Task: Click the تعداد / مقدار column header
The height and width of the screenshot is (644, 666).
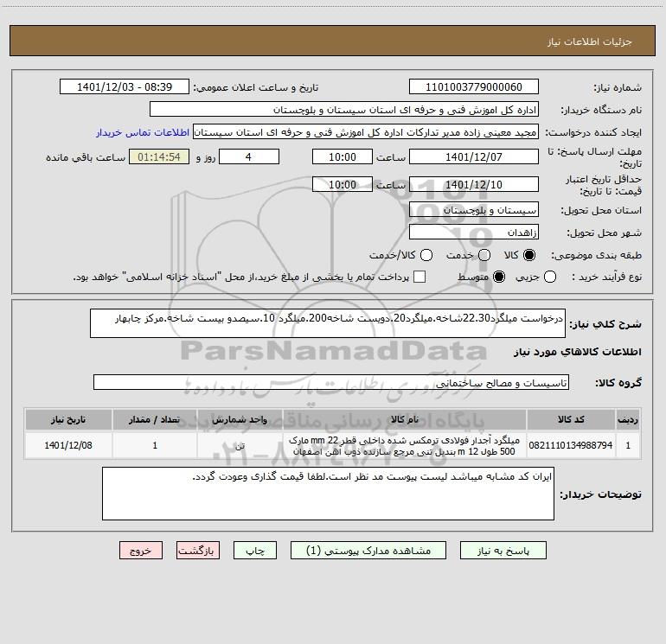Action: [x=155, y=419]
